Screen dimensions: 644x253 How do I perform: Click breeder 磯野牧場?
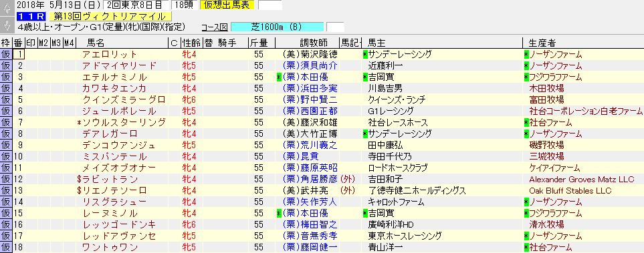[x=546, y=145]
